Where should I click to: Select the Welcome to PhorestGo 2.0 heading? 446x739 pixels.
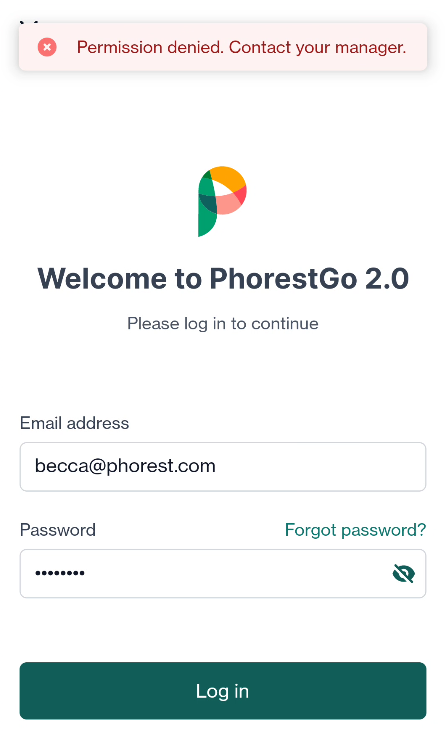(x=223, y=278)
